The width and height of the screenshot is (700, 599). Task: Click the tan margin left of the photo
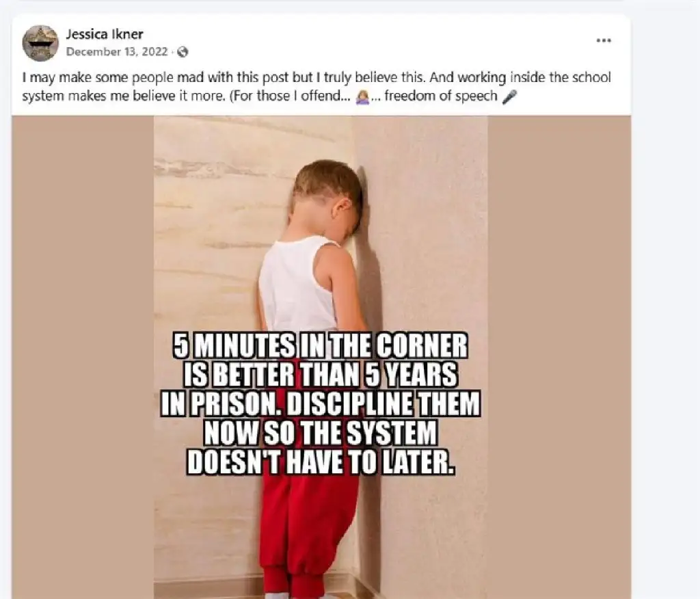coord(83,358)
